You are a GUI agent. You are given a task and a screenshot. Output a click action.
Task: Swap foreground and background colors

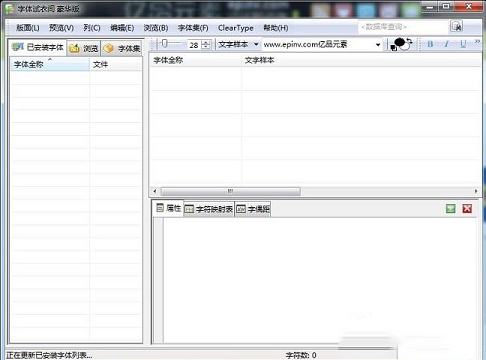click(x=410, y=42)
